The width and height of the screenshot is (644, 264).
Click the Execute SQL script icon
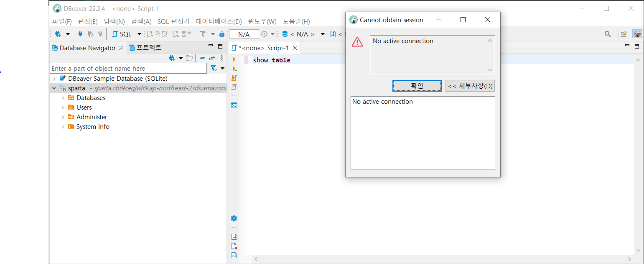click(x=234, y=78)
